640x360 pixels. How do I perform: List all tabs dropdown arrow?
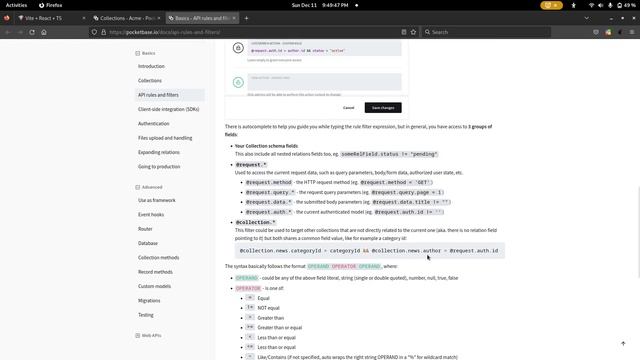point(587,18)
